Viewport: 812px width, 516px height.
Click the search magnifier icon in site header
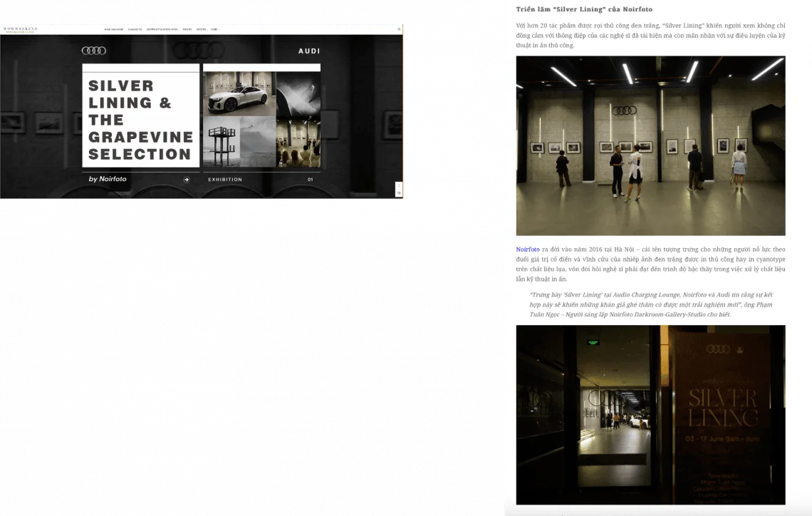(399, 29)
